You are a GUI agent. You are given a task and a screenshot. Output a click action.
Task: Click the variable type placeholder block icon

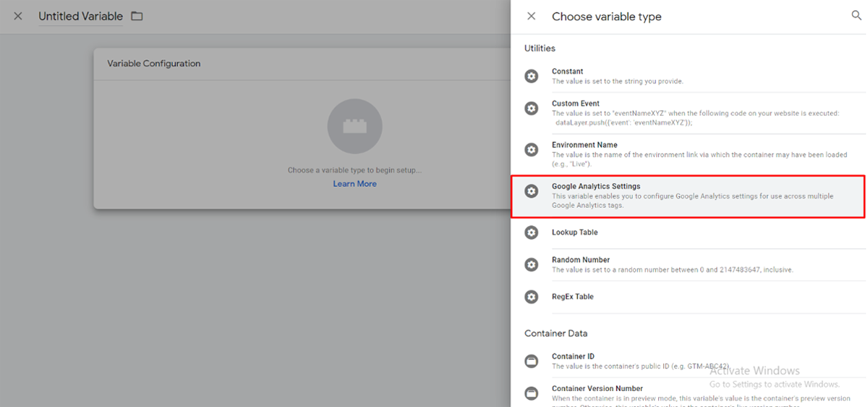[x=354, y=127]
